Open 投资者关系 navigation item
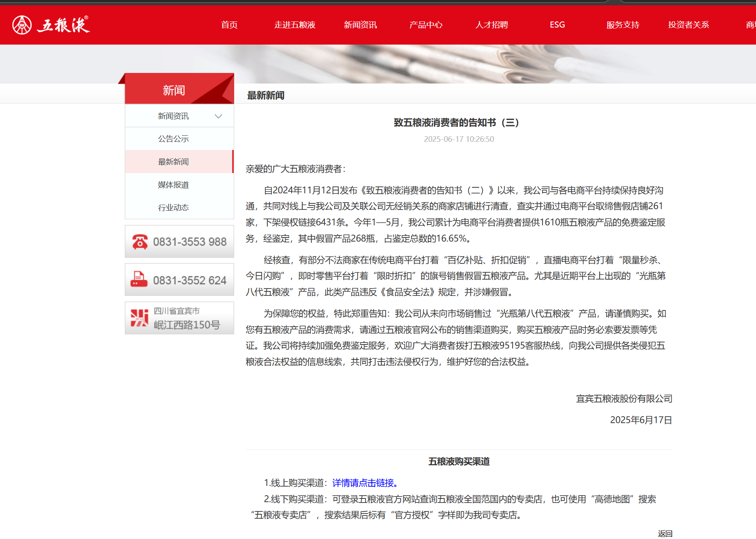The width and height of the screenshot is (756, 539). pyautogui.click(x=688, y=25)
